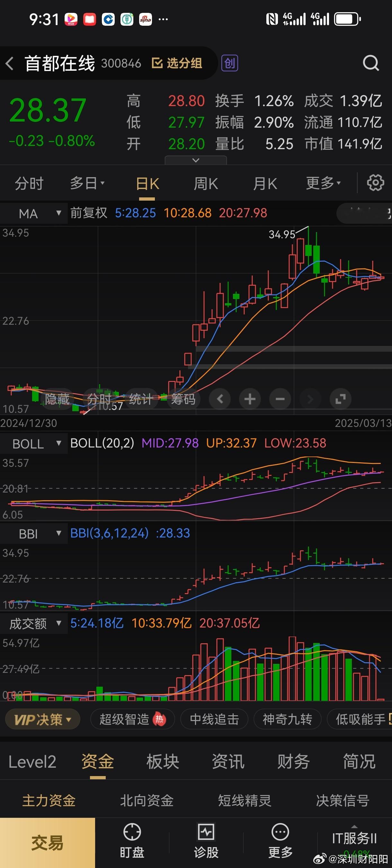Screen dimensions: 392x868
Task: Zoom in chart with plus icon
Action: tap(250, 399)
